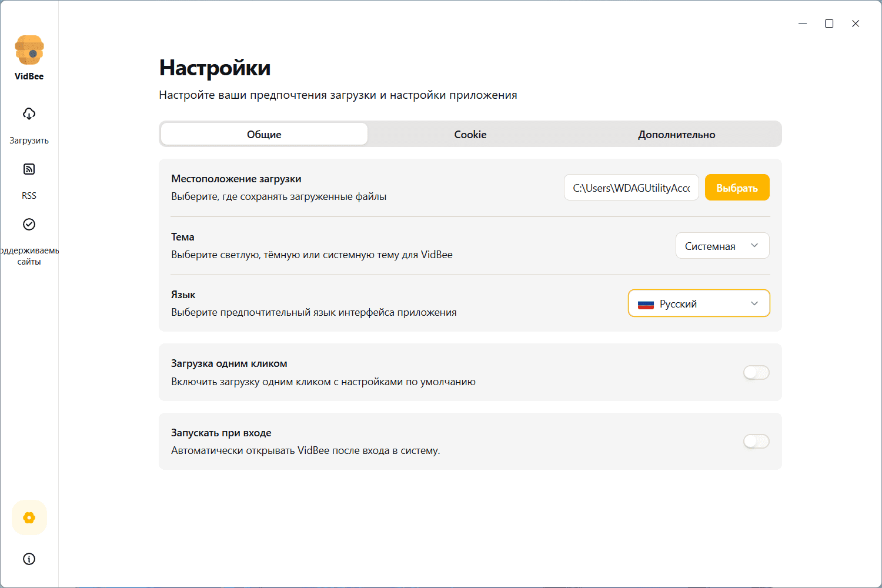Click the Тема setting label

(x=183, y=237)
